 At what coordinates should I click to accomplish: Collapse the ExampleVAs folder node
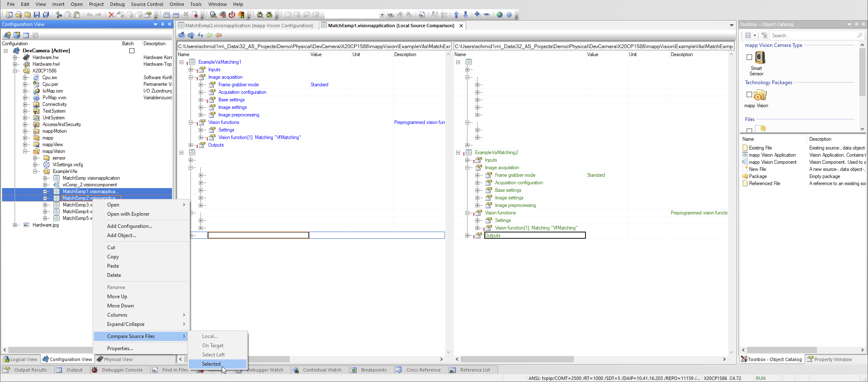[x=36, y=171]
